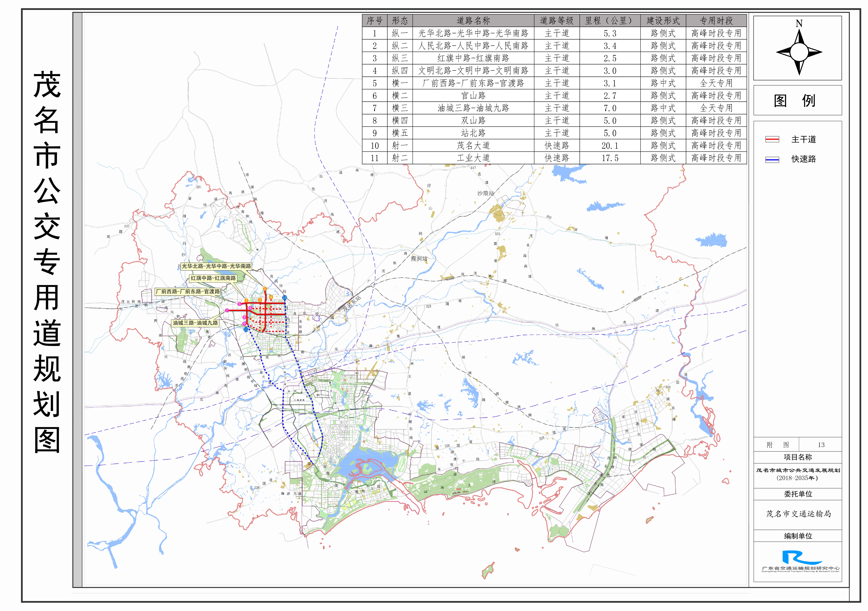Click the 射二 form cell
868x611 pixels.
pos(400,158)
